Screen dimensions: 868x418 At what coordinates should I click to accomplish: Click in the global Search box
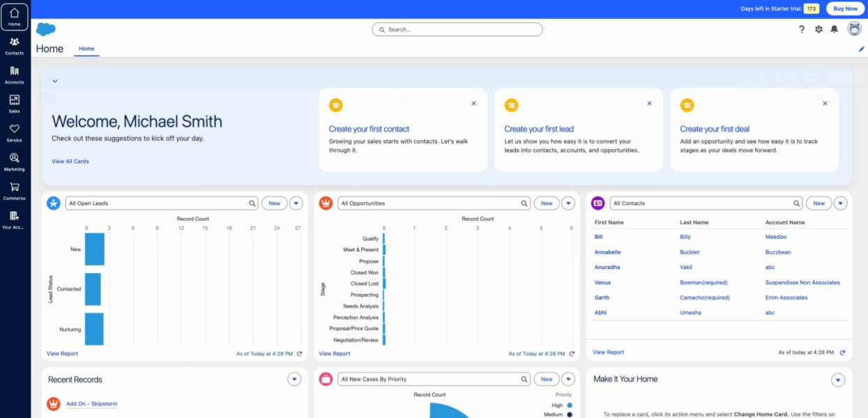pyautogui.click(x=457, y=29)
